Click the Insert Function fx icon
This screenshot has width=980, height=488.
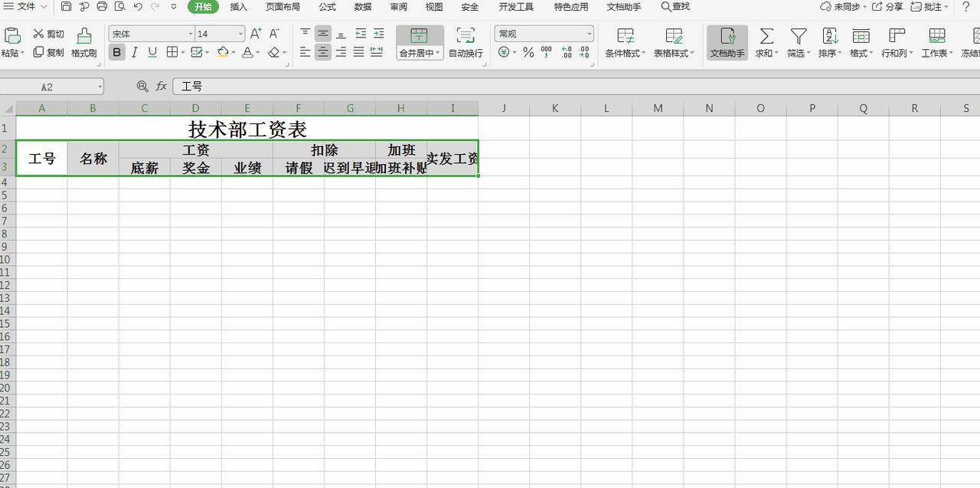[x=162, y=87]
